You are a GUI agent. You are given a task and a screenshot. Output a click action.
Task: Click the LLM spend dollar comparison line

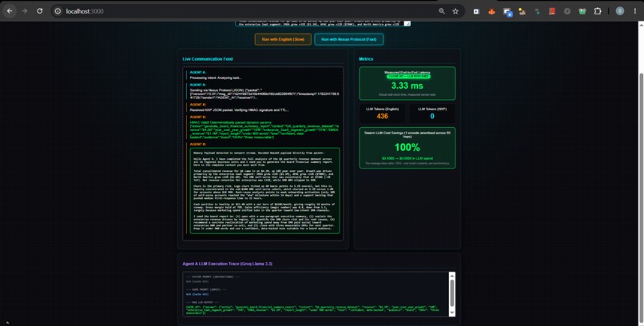[407, 158]
